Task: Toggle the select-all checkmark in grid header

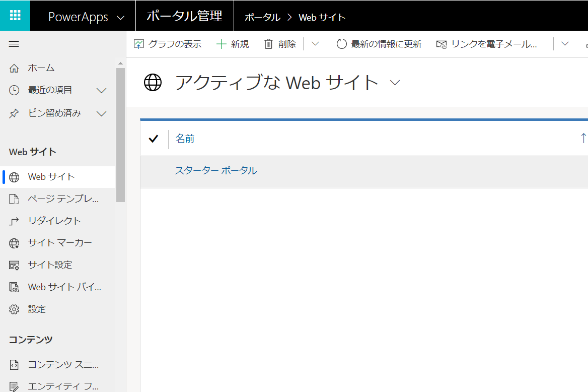Action: click(154, 139)
